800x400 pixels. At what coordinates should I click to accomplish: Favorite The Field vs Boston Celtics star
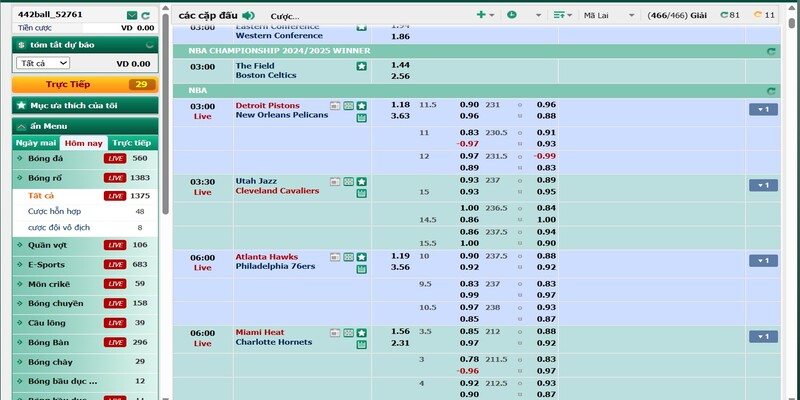(x=362, y=66)
